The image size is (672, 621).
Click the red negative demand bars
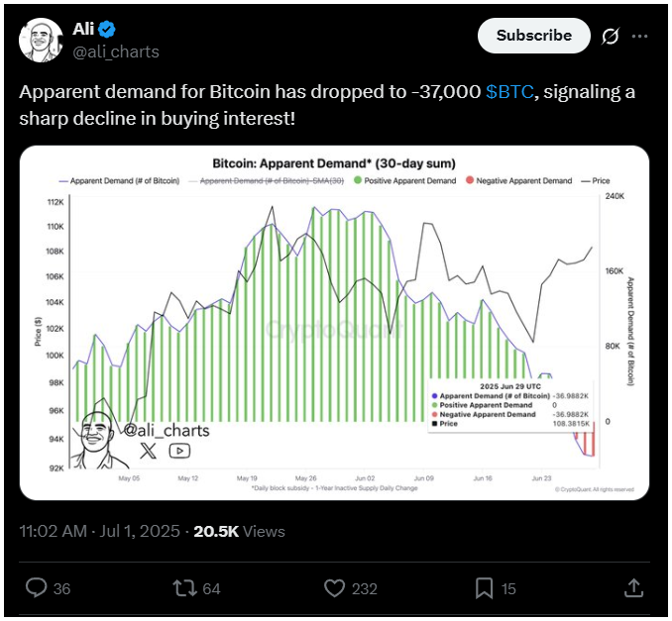tap(585, 440)
